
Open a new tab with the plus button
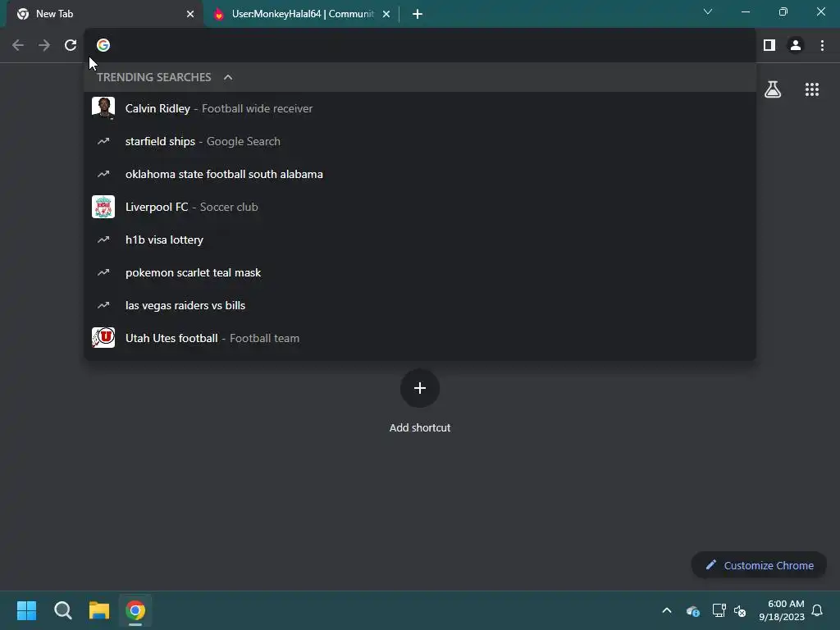[418, 14]
